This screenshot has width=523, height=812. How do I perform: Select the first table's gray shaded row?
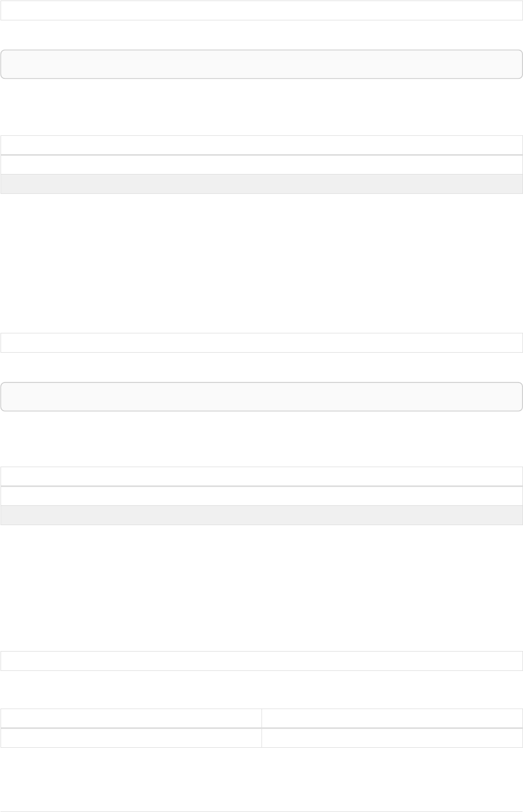(261, 184)
